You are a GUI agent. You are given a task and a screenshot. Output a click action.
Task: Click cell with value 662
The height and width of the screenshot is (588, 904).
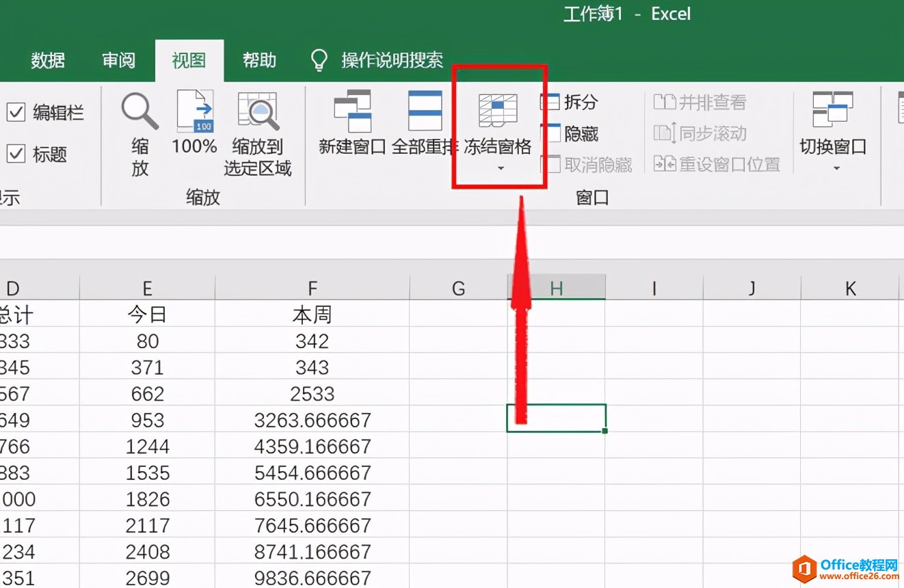(147, 393)
